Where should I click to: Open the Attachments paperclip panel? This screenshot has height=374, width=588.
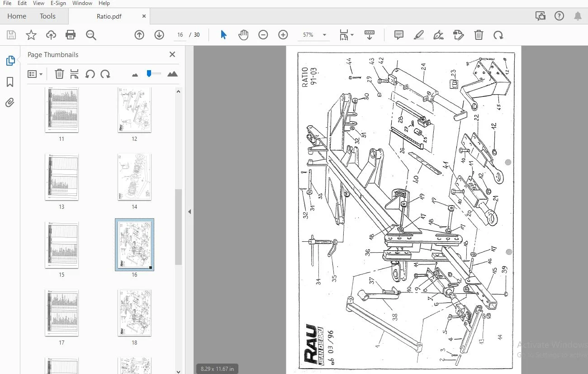(10, 103)
